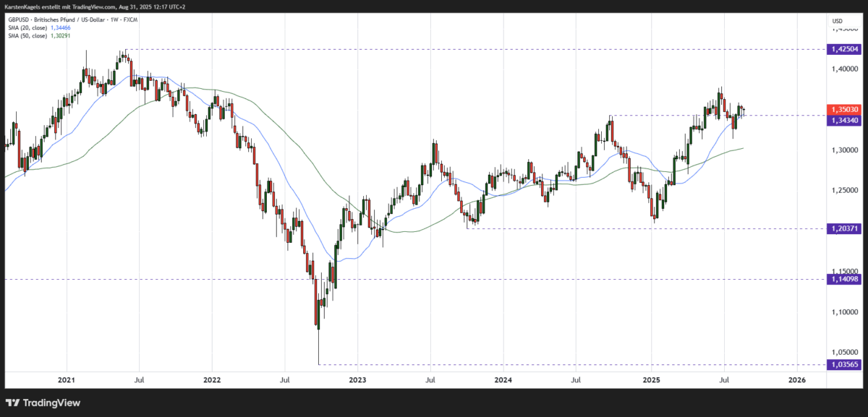Click the 2025 time axis label
The image size is (868, 417).
[652, 379]
